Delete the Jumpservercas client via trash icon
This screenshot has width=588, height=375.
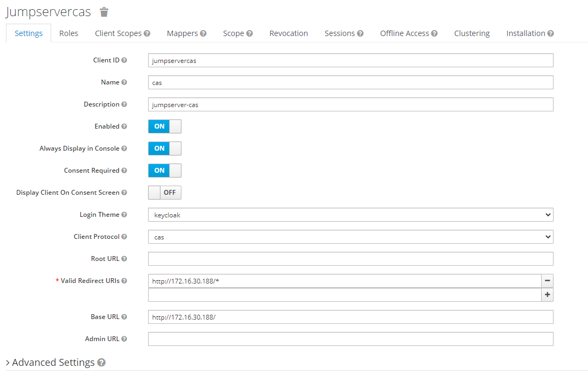point(104,12)
